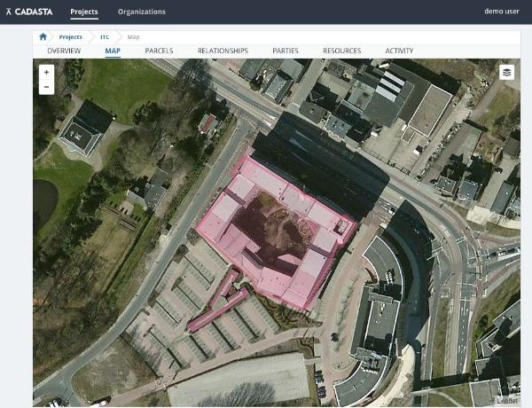Screen dimensions: 532x408
Task: Click the Leaflet attribution link
Action: tap(507, 401)
